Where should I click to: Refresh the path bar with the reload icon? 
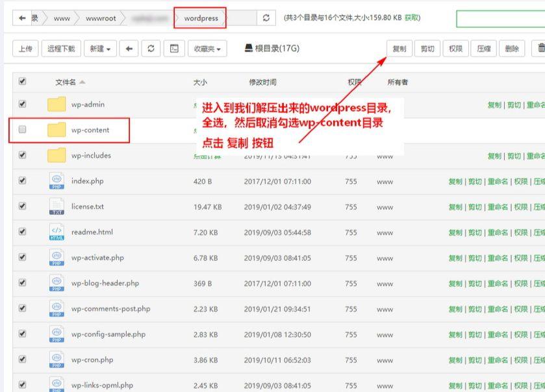(266, 18)
